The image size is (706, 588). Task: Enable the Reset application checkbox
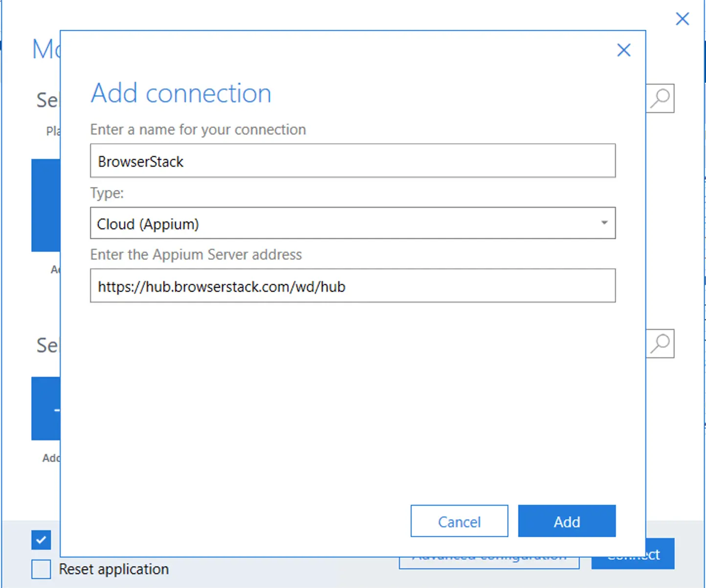click(x=41, y=569)
